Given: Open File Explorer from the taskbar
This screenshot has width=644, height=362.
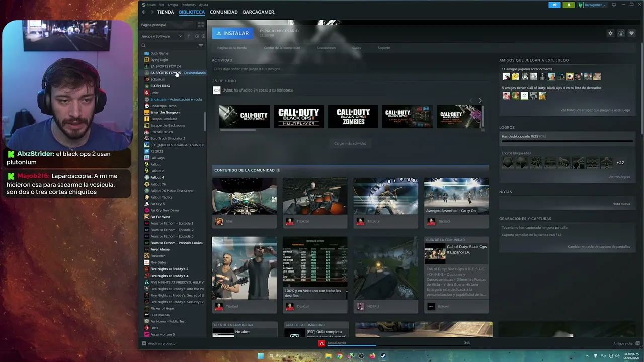Looking at the screenshot, I should point(328,356).
